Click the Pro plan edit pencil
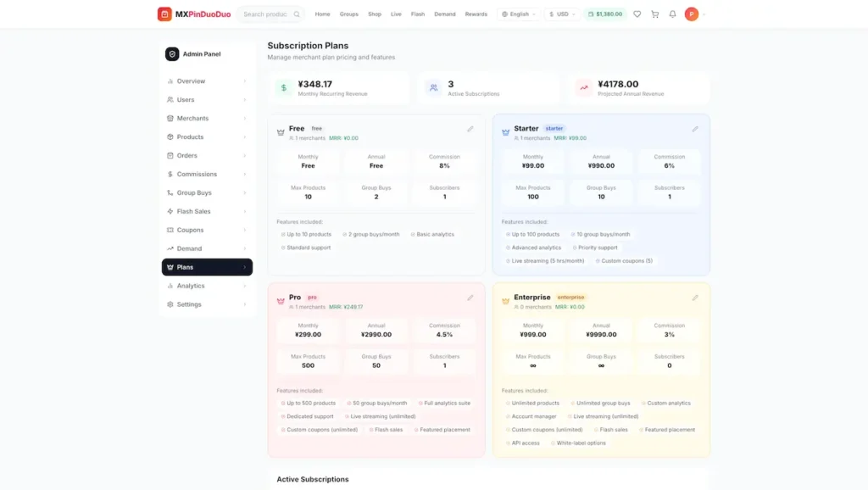This screenshot has width=868, height=490. pos(470,298)
